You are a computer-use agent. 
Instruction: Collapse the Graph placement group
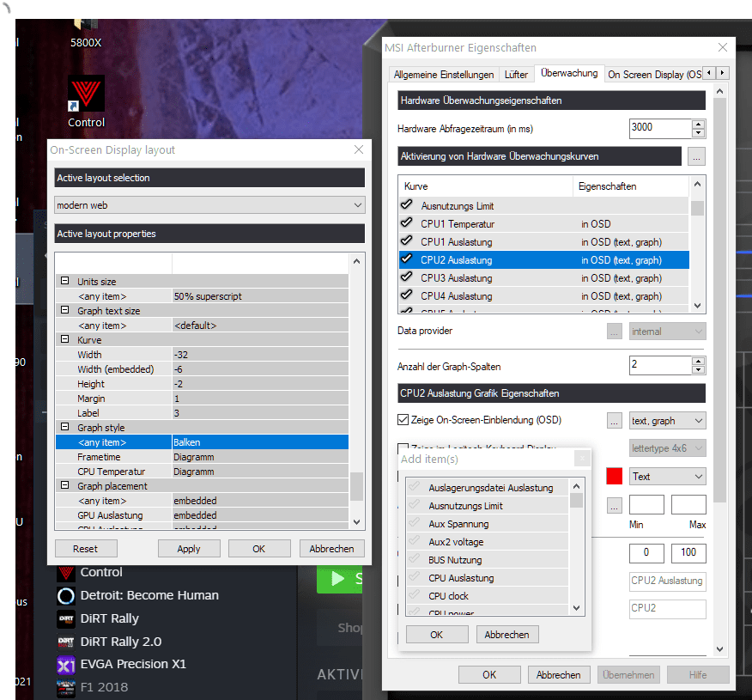click(x=64, y=485)
